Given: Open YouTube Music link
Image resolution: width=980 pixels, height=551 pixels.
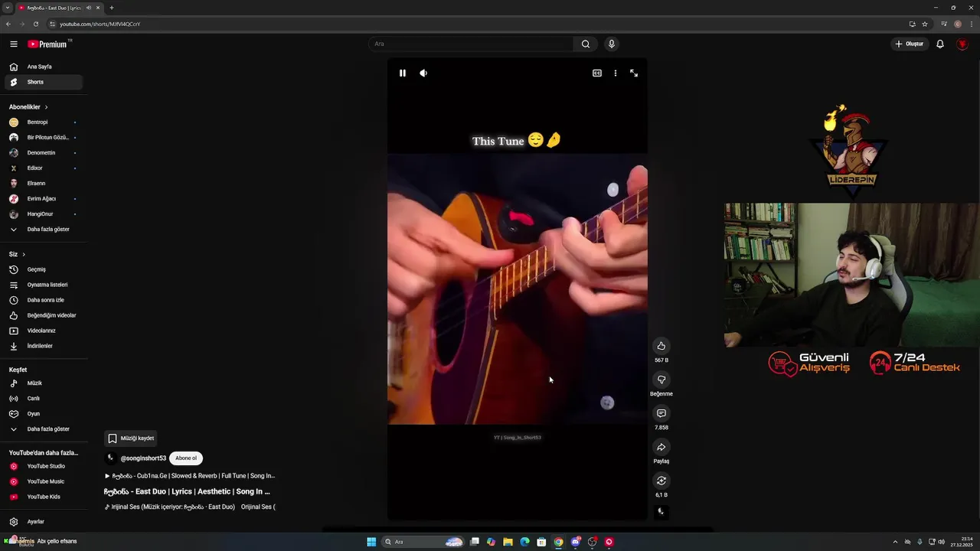Looking at the screenshot, I should point(43,481).
